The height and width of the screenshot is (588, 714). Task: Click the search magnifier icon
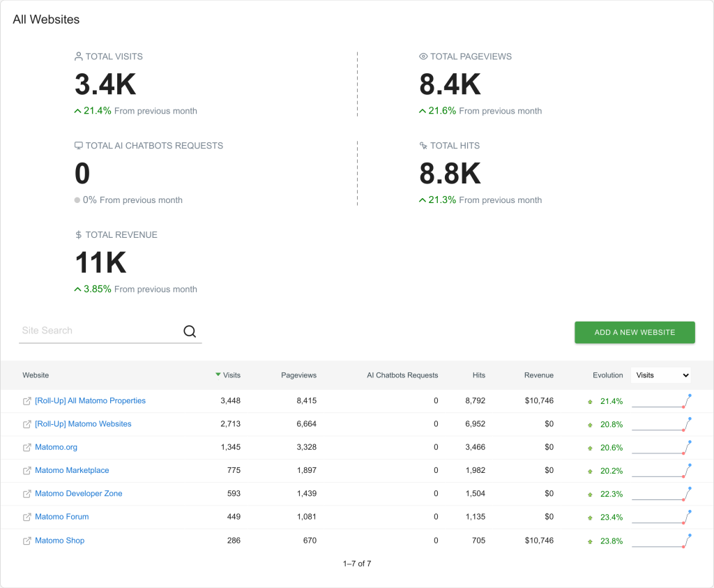tap(190, 331)
